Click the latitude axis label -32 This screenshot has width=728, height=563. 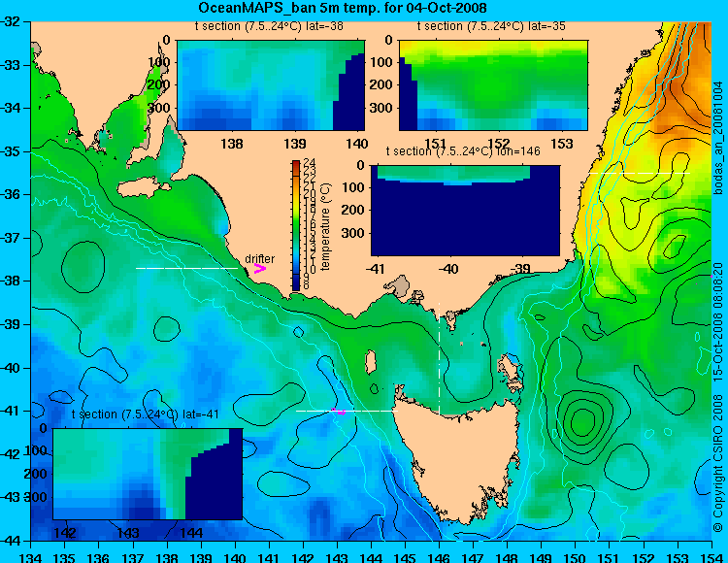click(x=11, y=21)
